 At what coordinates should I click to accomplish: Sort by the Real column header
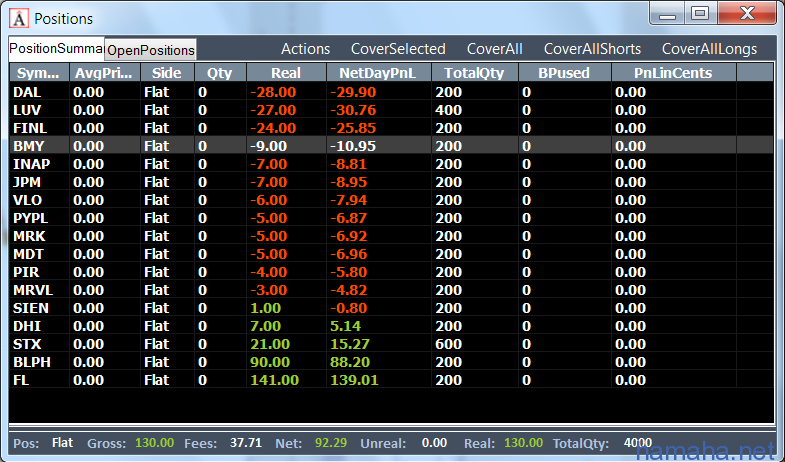285,73
